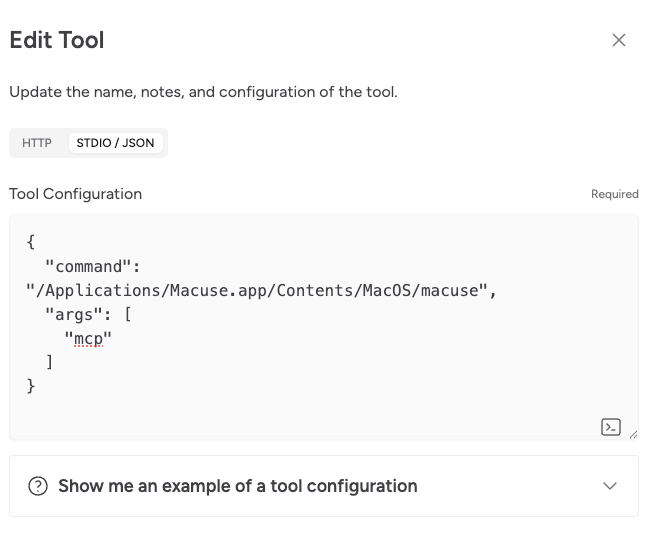Click the Macuse application path line
The height and width of the screenshot is (539, 656).
(x=260, y=291)
